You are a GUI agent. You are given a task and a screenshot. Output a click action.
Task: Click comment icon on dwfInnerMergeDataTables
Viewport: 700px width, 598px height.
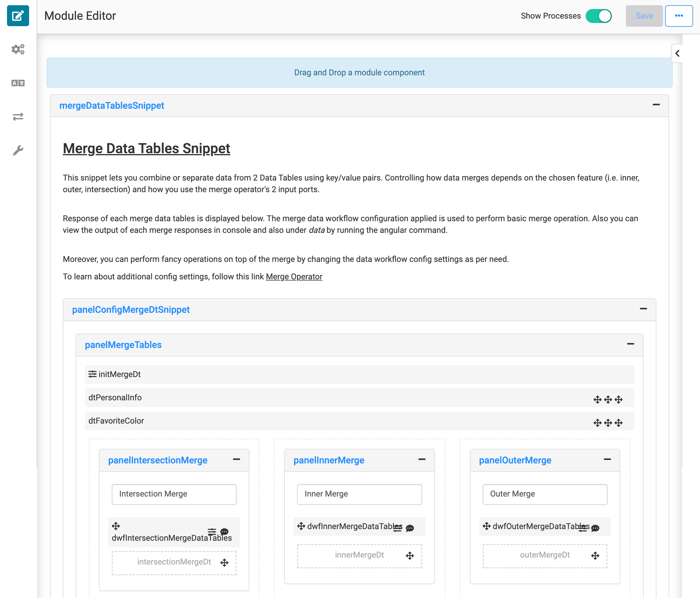point(410,529)
